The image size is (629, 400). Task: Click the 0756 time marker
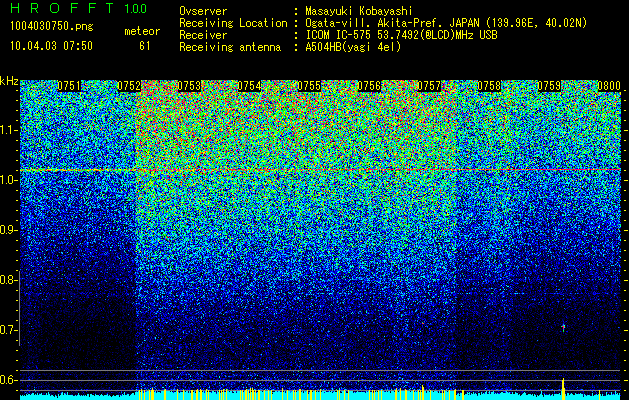(369, 86)
